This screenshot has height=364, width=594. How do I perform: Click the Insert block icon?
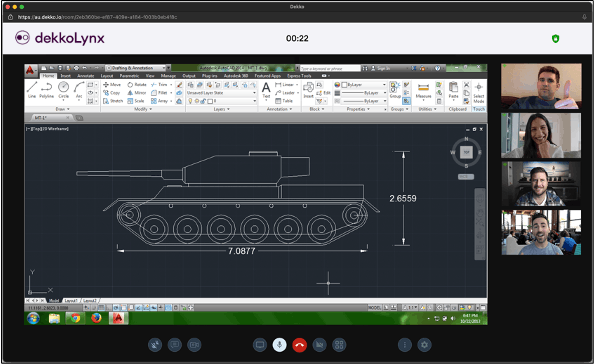[x=308, y=91]
